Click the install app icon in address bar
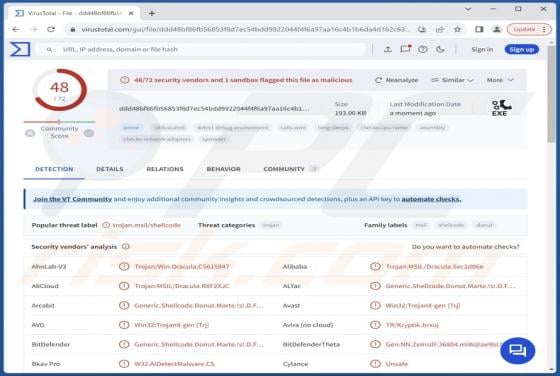The height and width of the screenshot is (376, 560). [422, 29]
